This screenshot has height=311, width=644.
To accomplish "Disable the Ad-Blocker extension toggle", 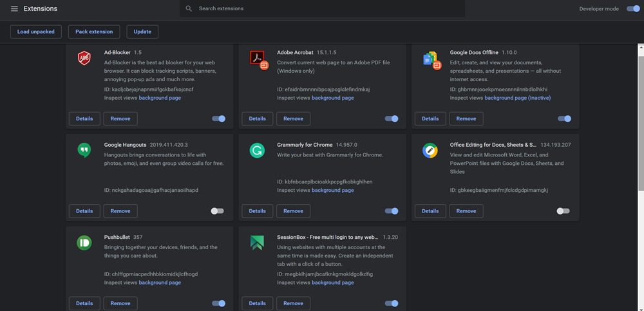I will tap(218, 118).
